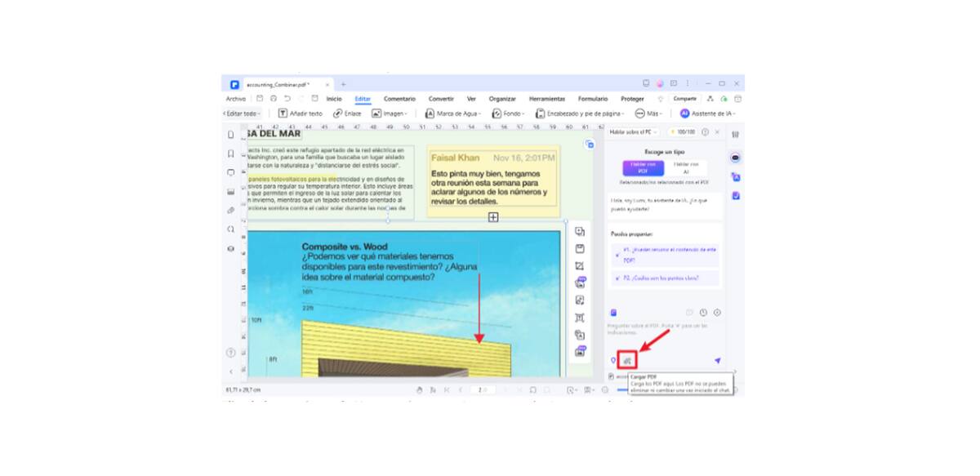Select the first suggested question about PDF
This screenshot has width=980, height=476.
coord(666,253)
